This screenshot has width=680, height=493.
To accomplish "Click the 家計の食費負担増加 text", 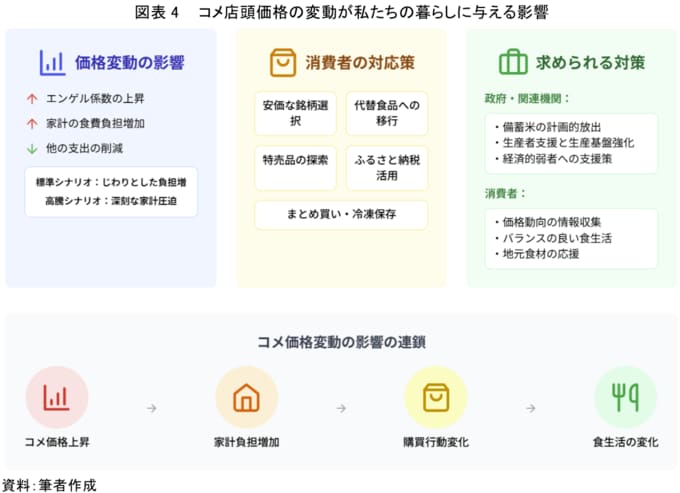I will pos(95,124).
